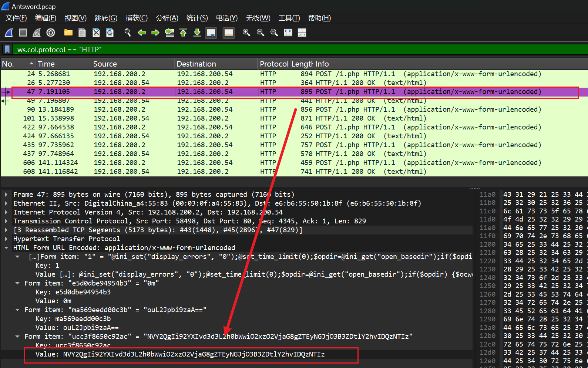The image size is (588, 368).
Task: Click the start capture shark fin icon
Action: pyautogui.click(x=9, y=33)
